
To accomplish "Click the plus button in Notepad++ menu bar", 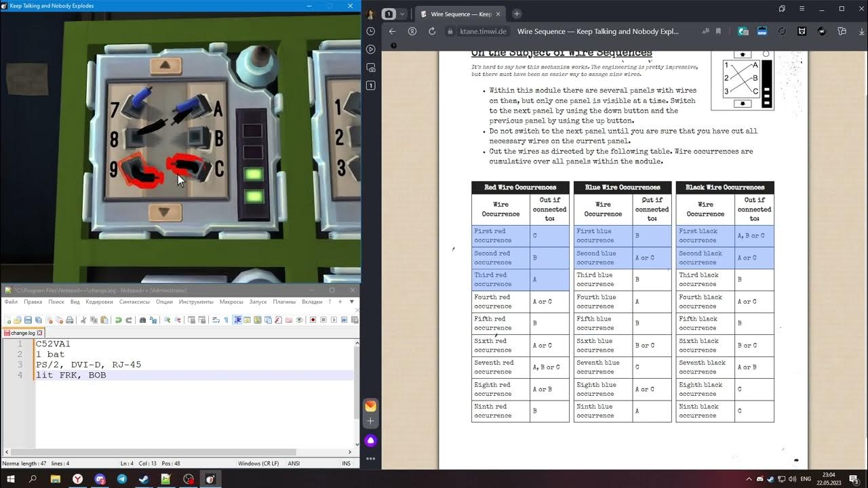I will click(340, 302).
